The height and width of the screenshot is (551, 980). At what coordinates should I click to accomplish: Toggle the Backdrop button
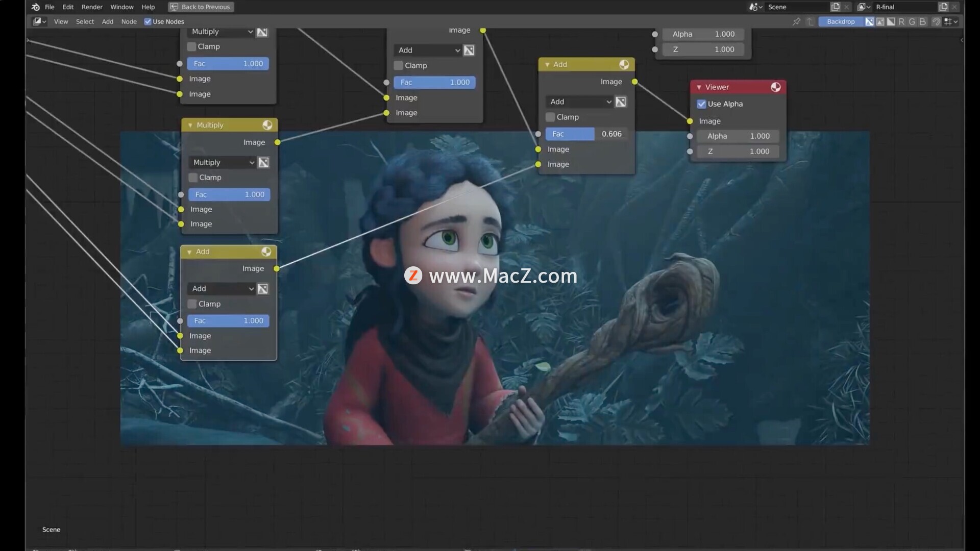[x=841, y=21]
